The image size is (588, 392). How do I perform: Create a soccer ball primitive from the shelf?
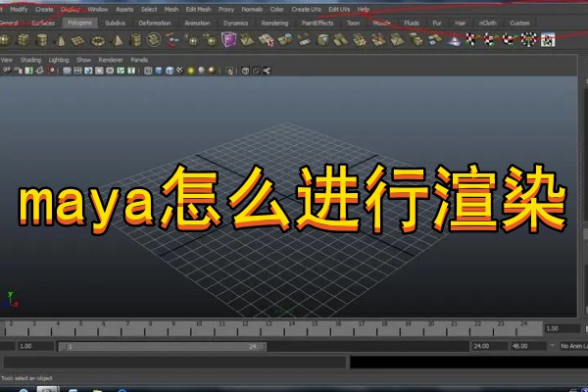click(x=154, y=40)
